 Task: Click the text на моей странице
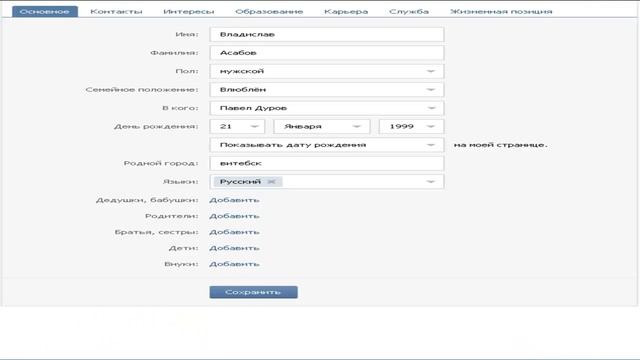click(500, 144)
